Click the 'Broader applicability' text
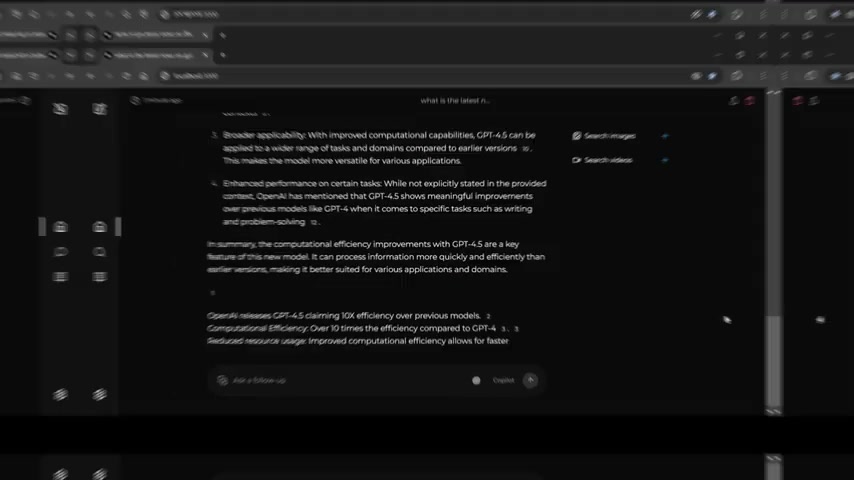This screenshot has width=854, height=480. (x=264, y=135)
